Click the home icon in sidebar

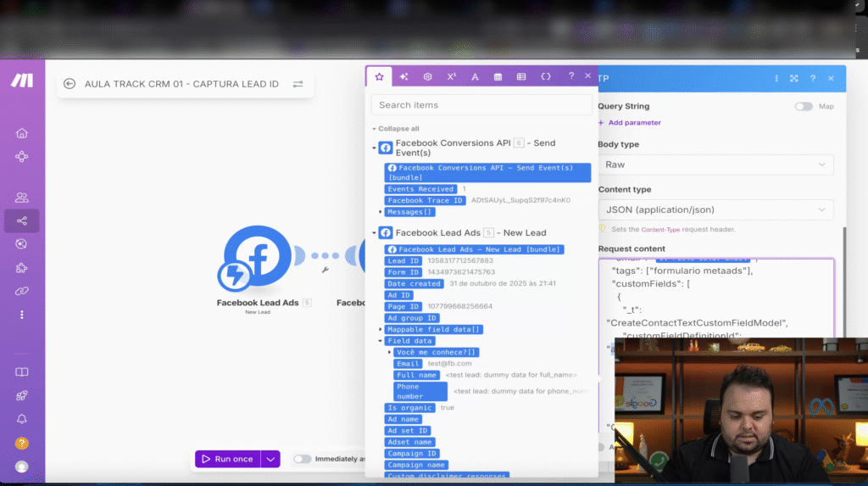pyautogui.click(x=22, y=133)
